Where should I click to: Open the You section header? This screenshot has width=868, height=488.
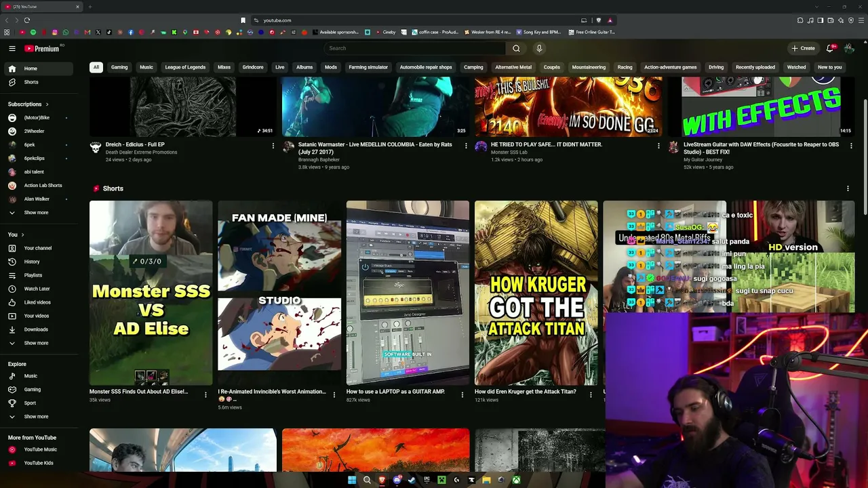[x=16, y=235]
